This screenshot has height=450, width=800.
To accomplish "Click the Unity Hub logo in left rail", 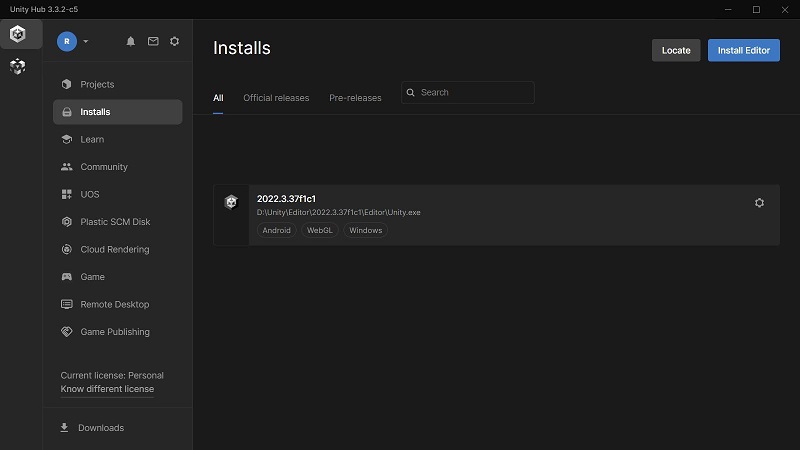I will pos(18,34).
